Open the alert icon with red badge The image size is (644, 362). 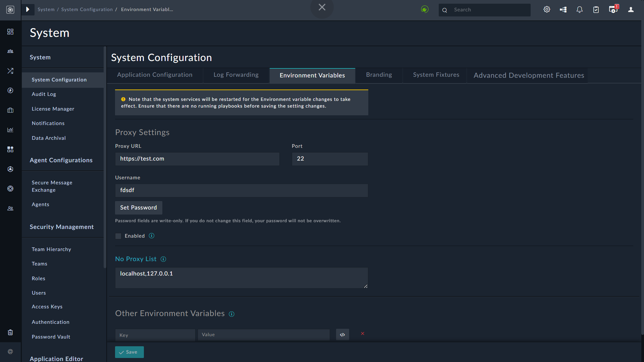click(613, 9)
